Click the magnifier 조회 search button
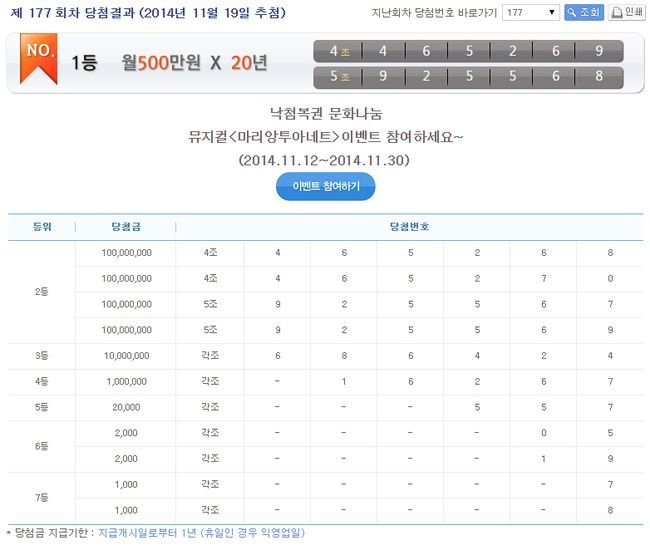Screen dimensions: 650x550 click(x=584, y=13)
